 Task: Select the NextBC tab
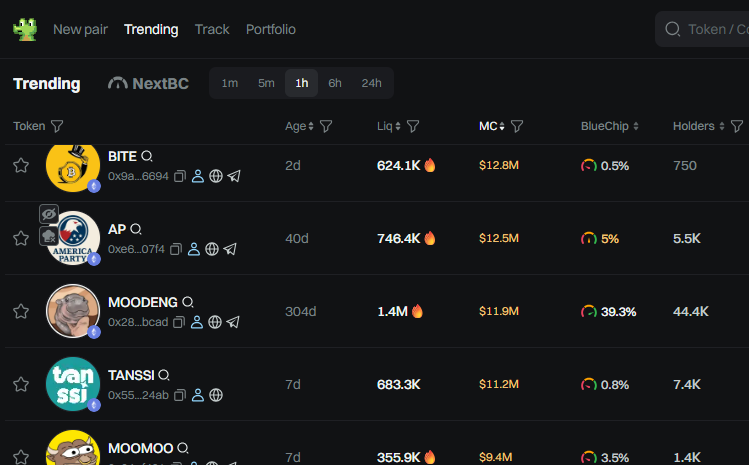(148, 83)
